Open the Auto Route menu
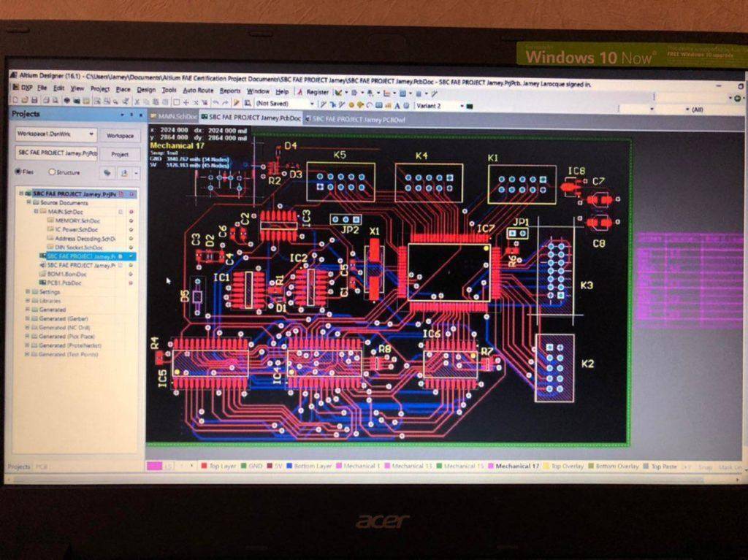The height and width of the screenshot is (560, 748). [x=198, y=91]
